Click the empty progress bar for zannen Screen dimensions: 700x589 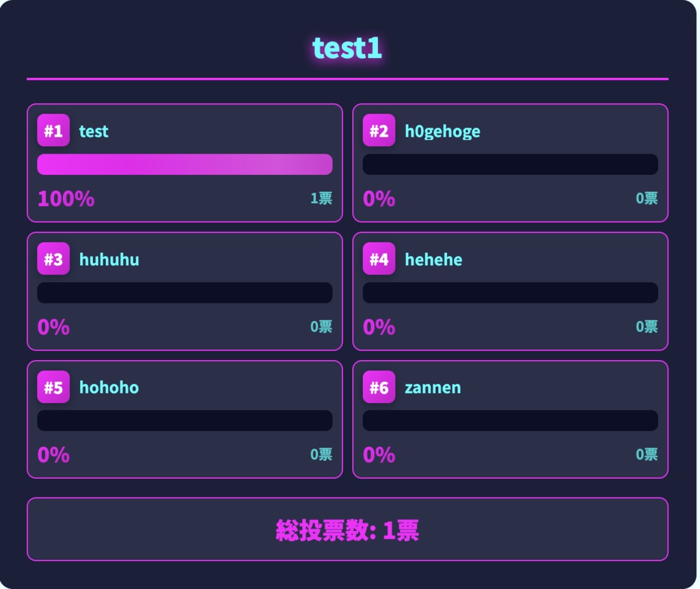click(511, 420)
